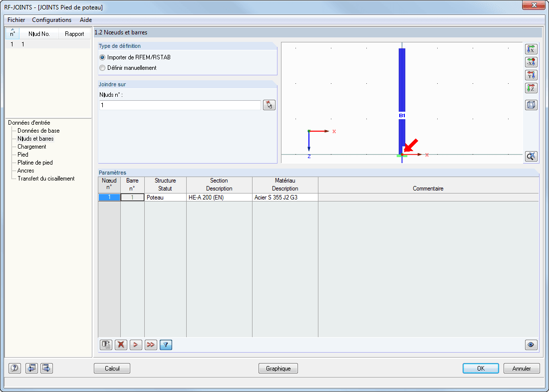This screenshot has width=549, height=392.
Task: Select Nœuds et barres in tree
Action: point(36,139)
